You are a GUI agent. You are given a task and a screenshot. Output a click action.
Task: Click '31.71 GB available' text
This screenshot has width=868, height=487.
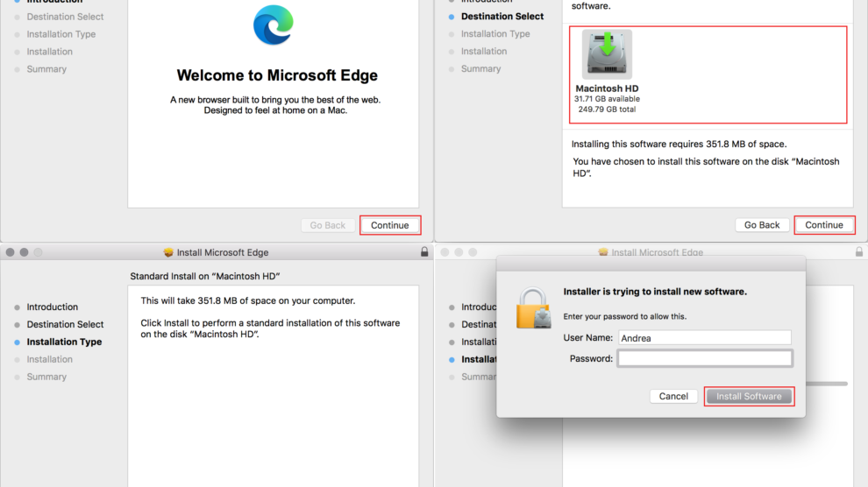coord(607,99)
